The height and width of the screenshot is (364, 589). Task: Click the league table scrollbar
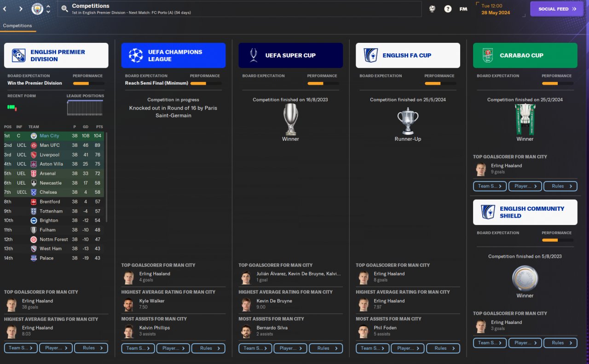point(107,177)
